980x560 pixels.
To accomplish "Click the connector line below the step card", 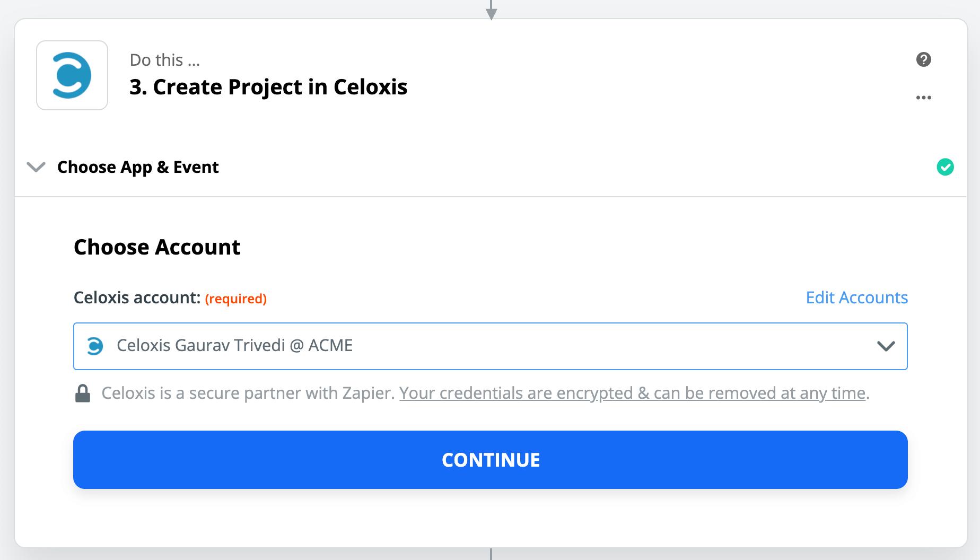I will pos(491,554).
